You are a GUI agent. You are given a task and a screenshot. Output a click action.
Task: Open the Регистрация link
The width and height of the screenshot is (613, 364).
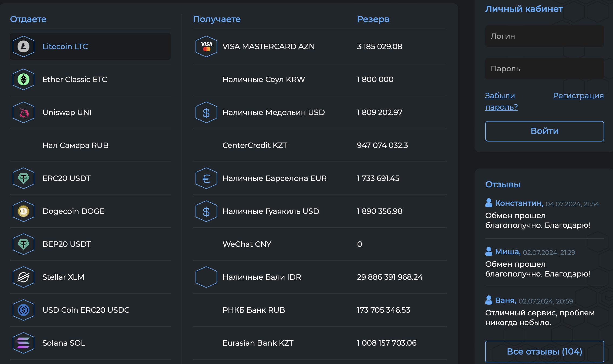[578, 96]
